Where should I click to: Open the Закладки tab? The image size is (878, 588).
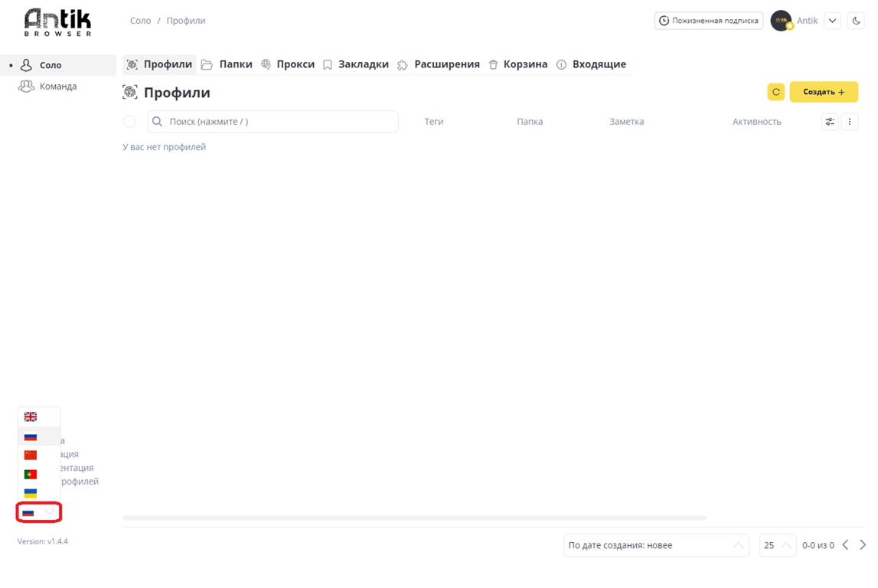point(356,64)
